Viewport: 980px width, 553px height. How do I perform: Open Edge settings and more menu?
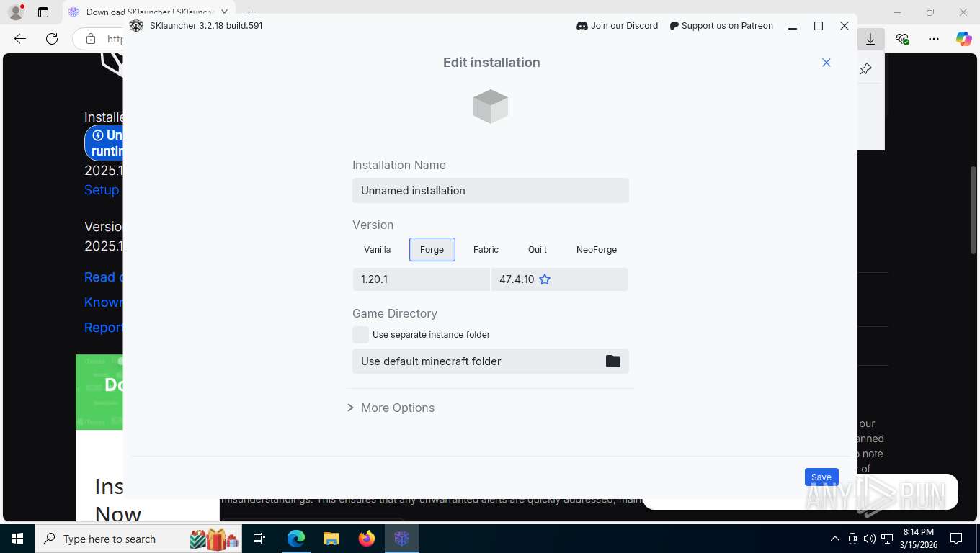(934, 39)
